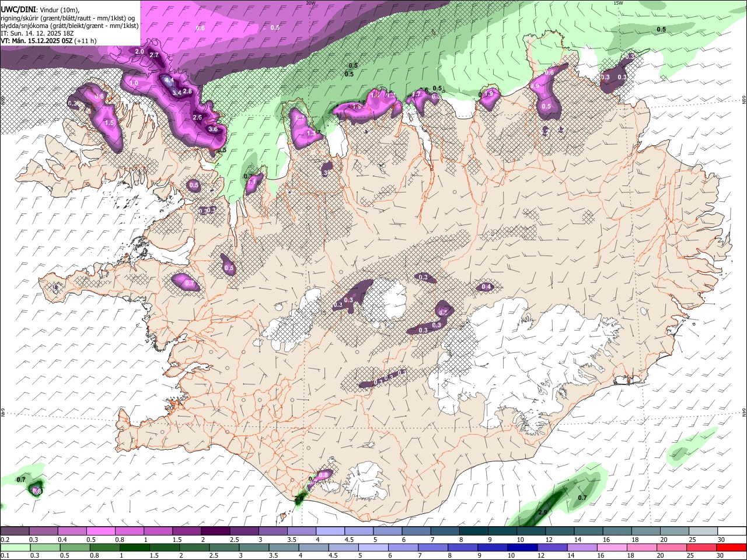The height and width of the screenshot is (560, 747).
Task: Select the dark teal 8–9 swatch on upper legend
Action: (475, 531)
